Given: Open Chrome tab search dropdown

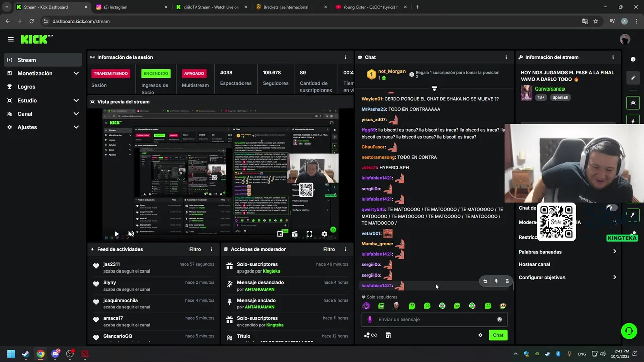Looking at the screenshot, I should [6, 7].
